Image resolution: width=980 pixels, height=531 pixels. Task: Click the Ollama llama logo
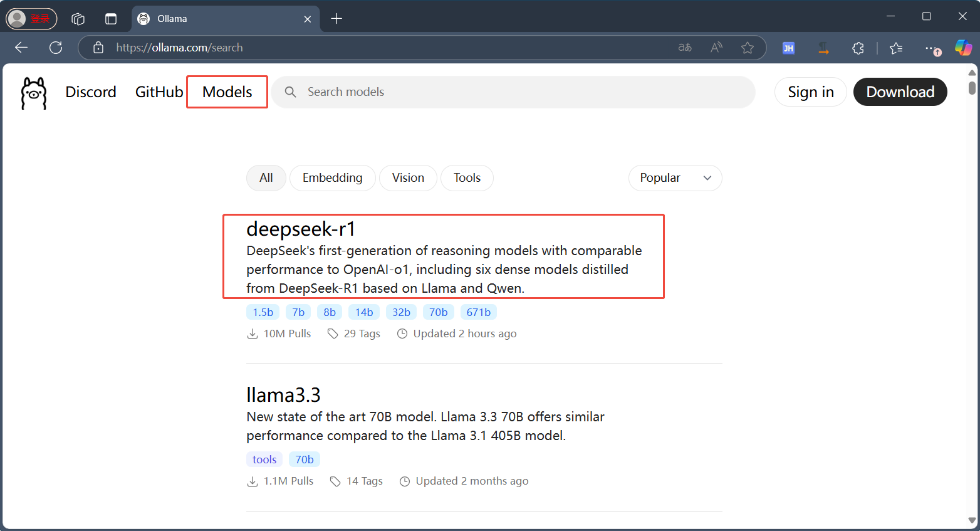pyautogui.click(x=34, y=93)
